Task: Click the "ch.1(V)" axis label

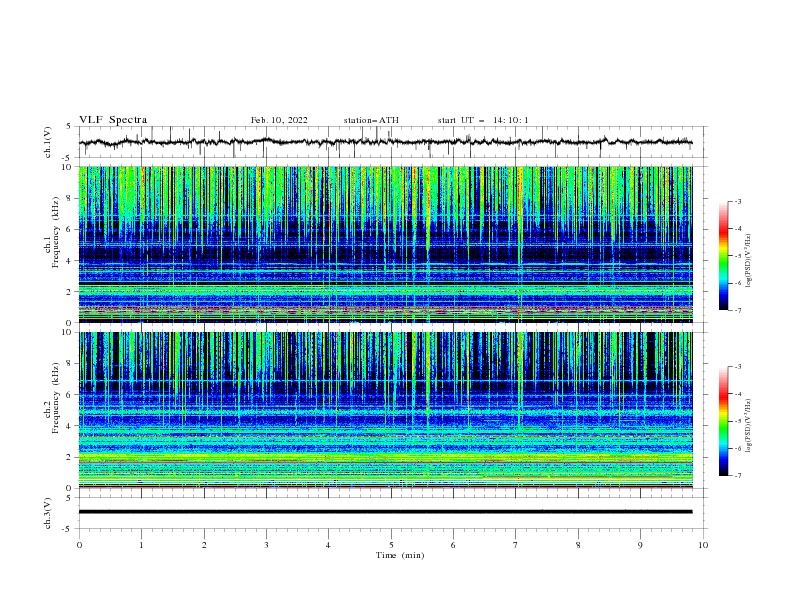Action: [48, 142]
